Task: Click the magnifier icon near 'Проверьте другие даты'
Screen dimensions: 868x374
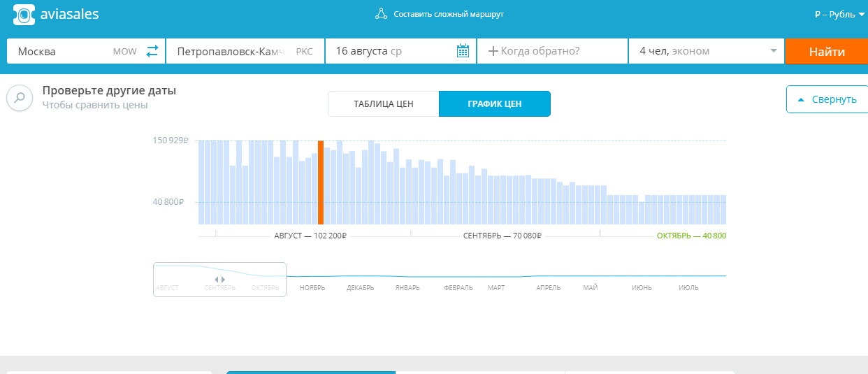Action: [20, 98]
